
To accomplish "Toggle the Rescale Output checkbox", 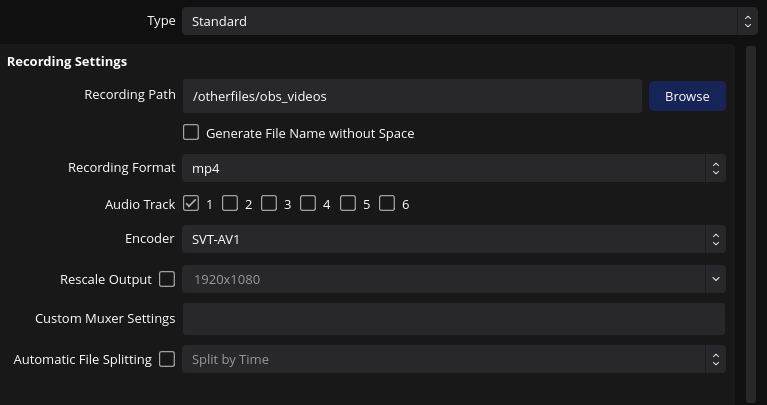I will pyautogui.click(x=167, y=279).
